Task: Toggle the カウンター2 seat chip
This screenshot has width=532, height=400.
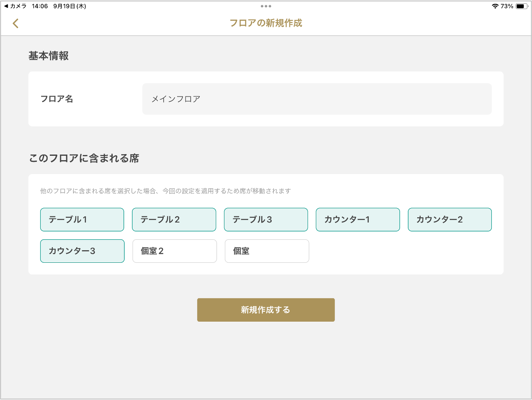Action: 450,219
